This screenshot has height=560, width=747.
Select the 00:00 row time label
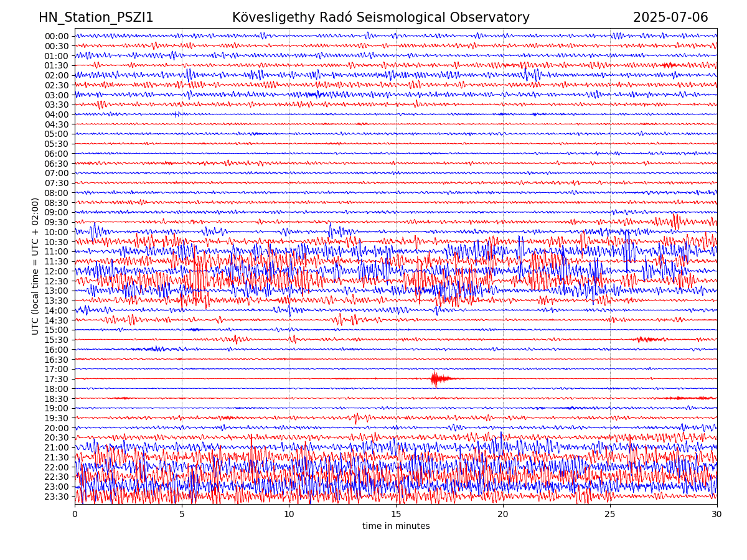pos(57,36)
